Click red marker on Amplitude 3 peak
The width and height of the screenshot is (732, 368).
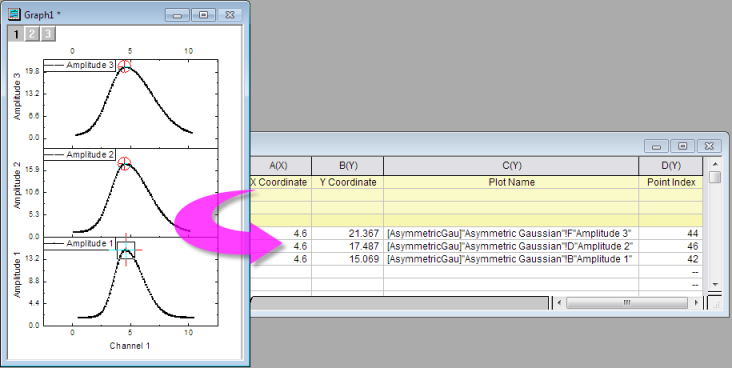click(x=124, y=66)
